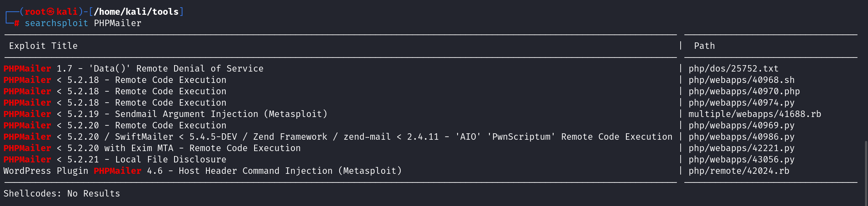Screen dimensions: 868x206
Task: Click the php/webapps/40970.php path entry
Action: point(744,91)
